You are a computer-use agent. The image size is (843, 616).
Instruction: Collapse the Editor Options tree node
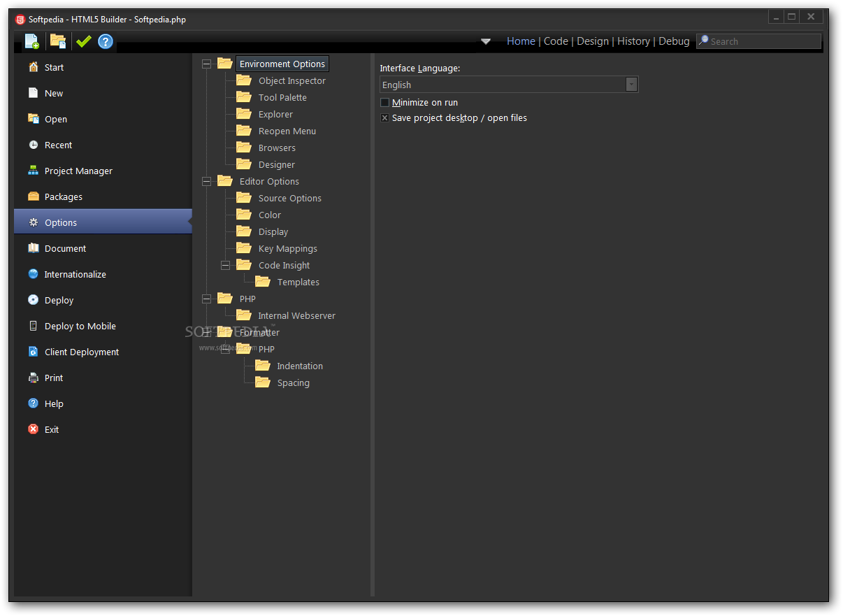click(206, 181)
